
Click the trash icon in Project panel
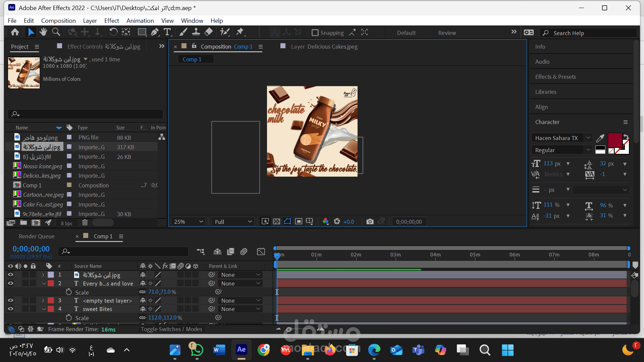pyautogui.click(x=85, y=223)
